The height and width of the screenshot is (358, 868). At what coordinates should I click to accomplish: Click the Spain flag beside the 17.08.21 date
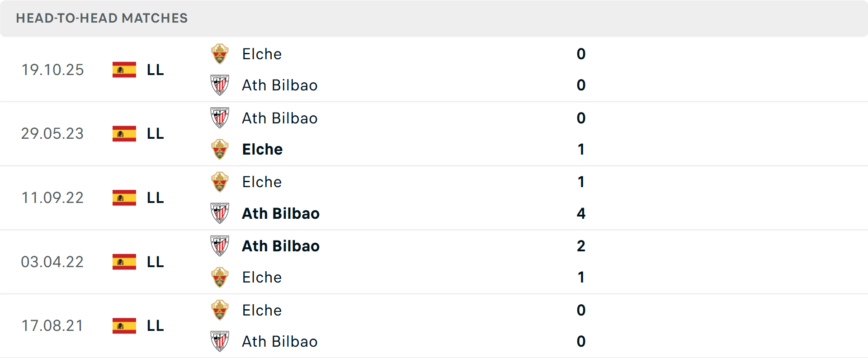pos(124,326)
